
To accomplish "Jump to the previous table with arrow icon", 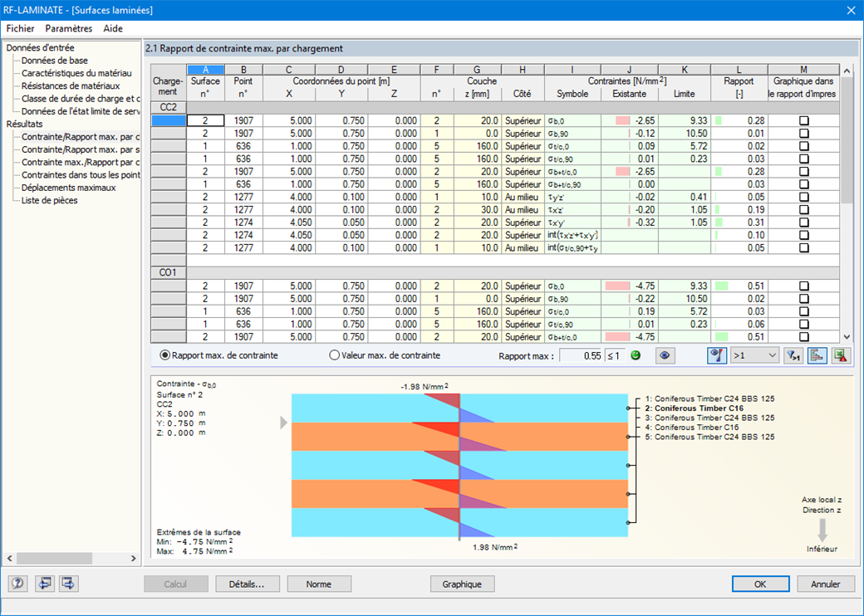I will click(x=45, y=584).
